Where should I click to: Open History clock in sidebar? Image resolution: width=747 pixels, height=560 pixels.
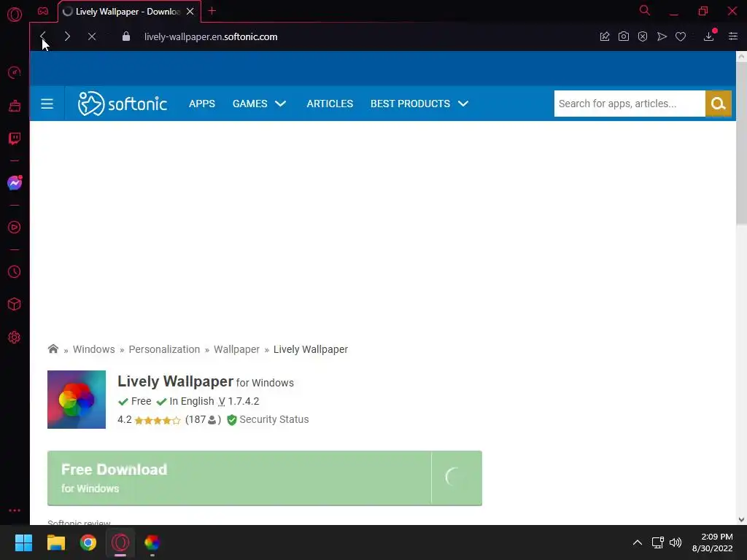pyautogui.click(x=15, y=271)
